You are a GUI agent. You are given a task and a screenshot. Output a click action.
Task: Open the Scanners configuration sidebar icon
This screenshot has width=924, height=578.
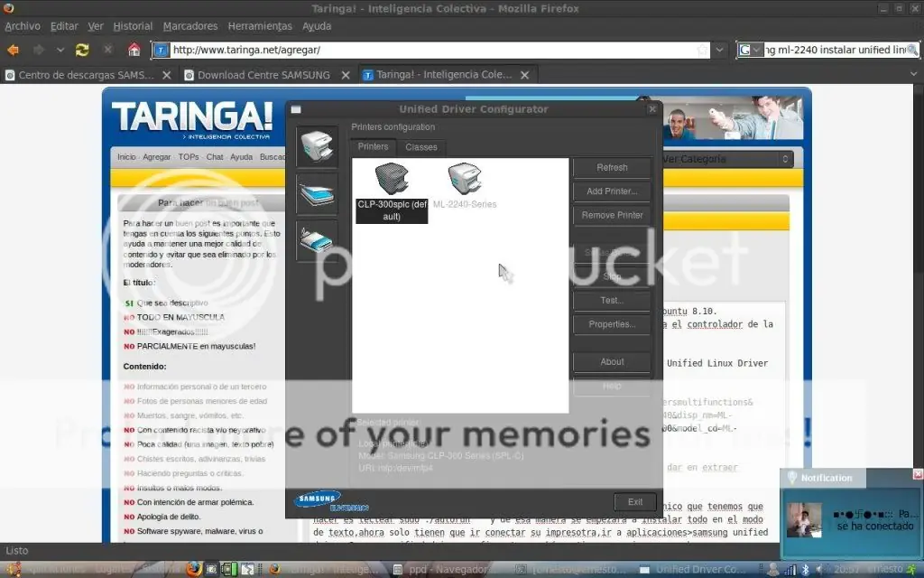tap(317, 193)
